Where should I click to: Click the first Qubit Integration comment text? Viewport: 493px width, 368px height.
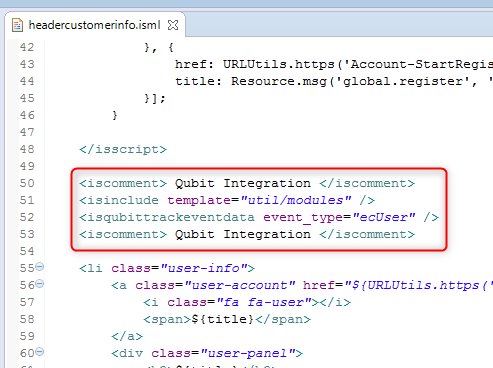coord(243,184)
